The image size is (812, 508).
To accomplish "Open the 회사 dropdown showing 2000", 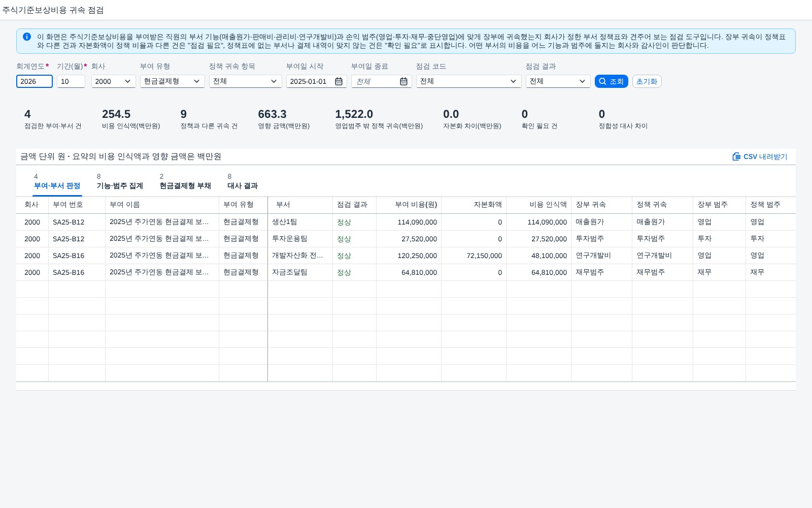I will [114, 81].
